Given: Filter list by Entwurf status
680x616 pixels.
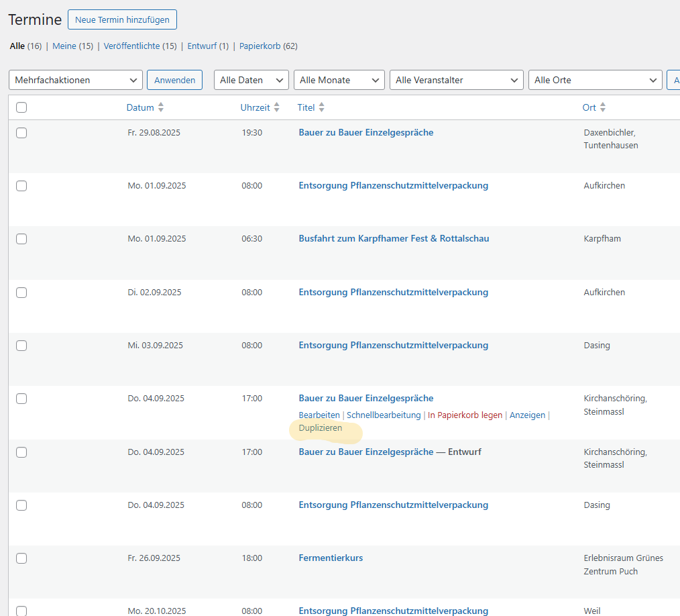Looking at the screenshot, I should [x=202, y=46].
